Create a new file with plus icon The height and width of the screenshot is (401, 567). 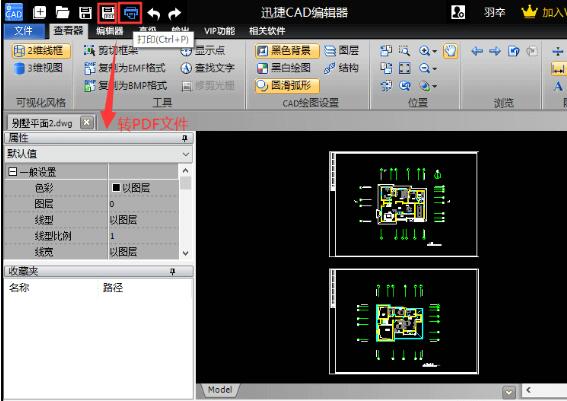tap(39, 13)
